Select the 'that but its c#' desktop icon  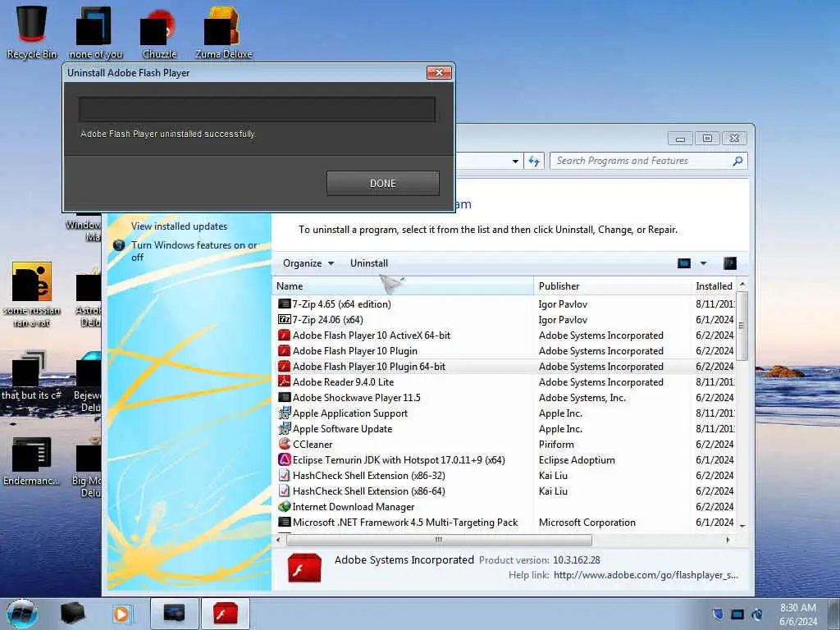pyautogui.click(x=32, y=375)
